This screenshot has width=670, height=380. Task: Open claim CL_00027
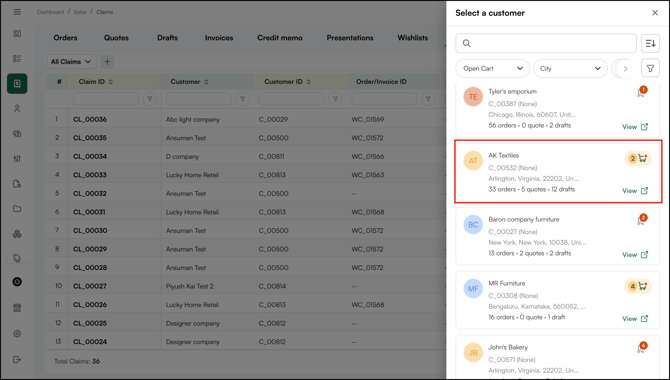(x=90, y=286)
